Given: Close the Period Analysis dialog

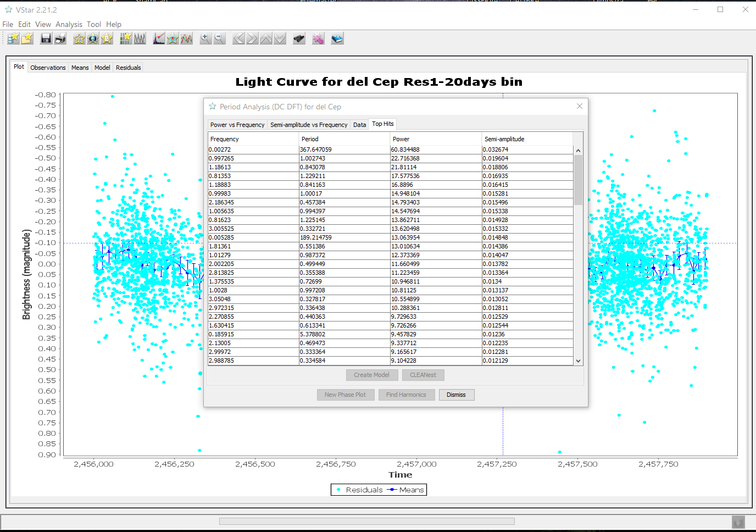Looking at the screenshot, I should click(x=579, y=106).
